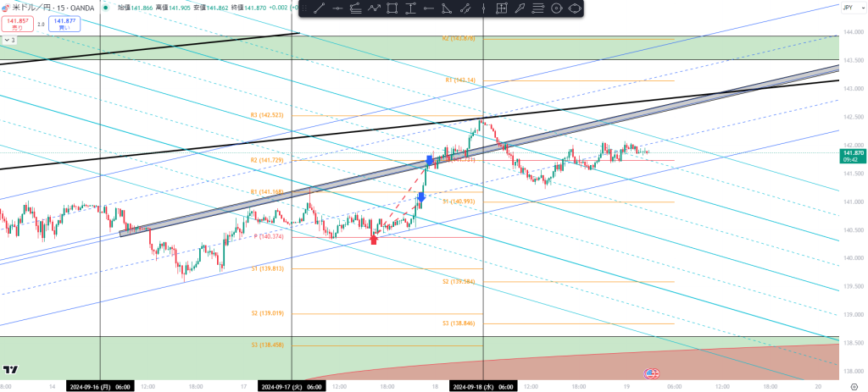Click the blue buy button at 141.877

pos(64,23)
